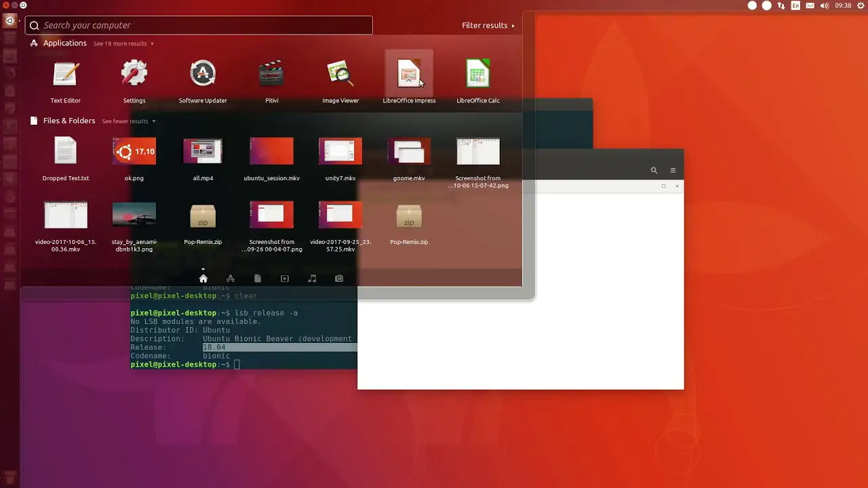Switch to the Video lens at Dash bottom
This screenshot has height=488, width=868.
click(x=285, y=279)
